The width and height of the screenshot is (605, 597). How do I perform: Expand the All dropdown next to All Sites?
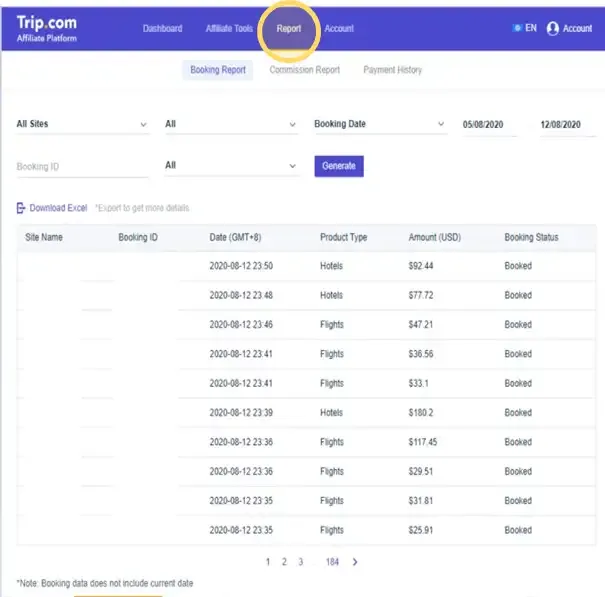(231, 125)
